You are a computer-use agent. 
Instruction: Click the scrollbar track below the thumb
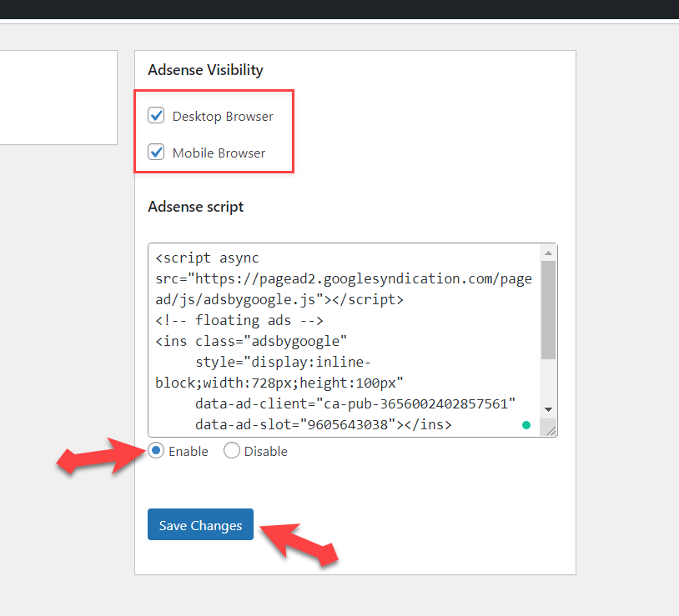[548, 382]
